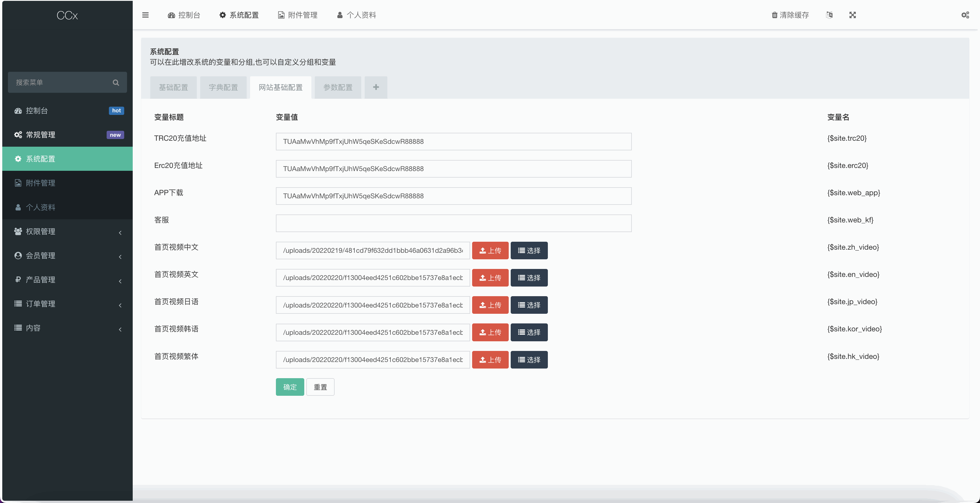
Task: Open settings via the gears icon
Action: click(965, 15)
